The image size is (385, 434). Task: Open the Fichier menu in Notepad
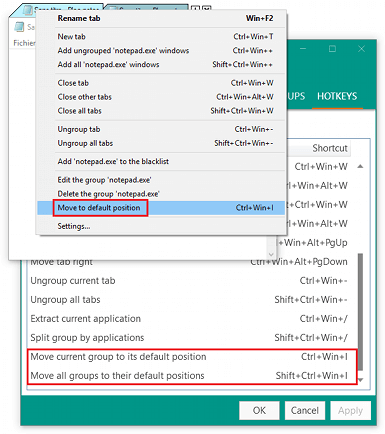[x=24, y=43]
